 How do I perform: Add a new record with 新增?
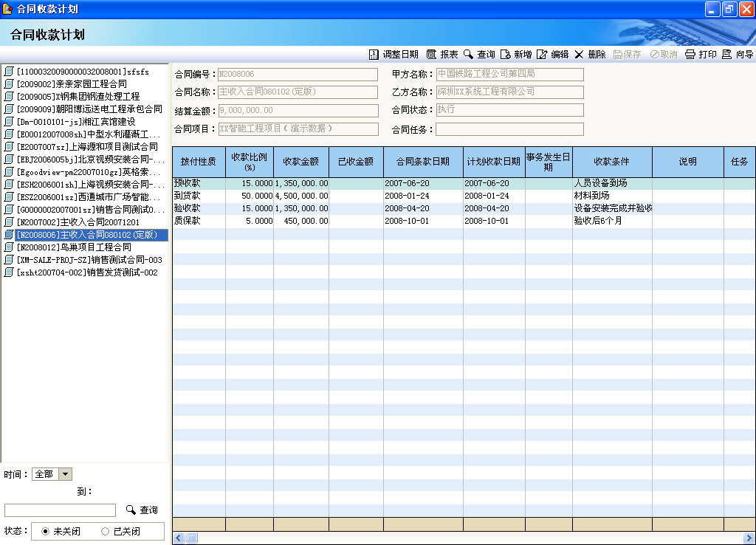pos(506,55)
